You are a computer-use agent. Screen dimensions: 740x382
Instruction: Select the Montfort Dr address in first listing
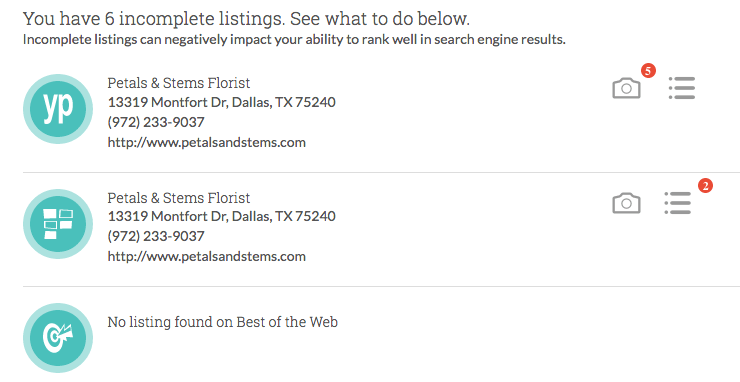[x=222, y=102]
